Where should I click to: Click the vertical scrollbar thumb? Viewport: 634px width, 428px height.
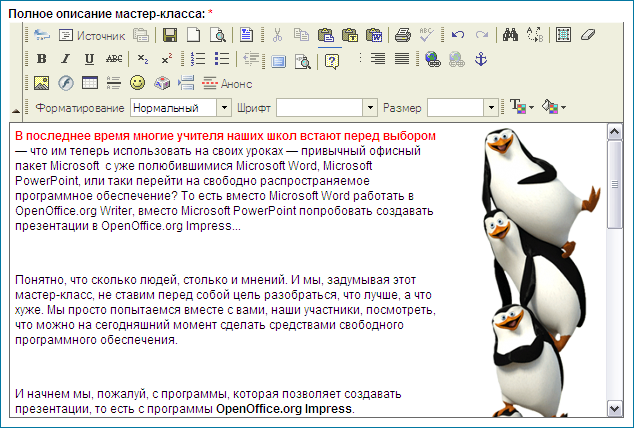pos(615,184)
